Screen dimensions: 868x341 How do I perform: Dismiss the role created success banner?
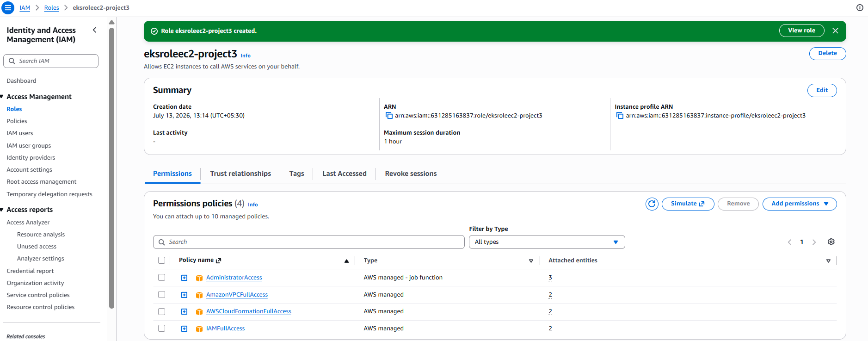click(835, 31)
